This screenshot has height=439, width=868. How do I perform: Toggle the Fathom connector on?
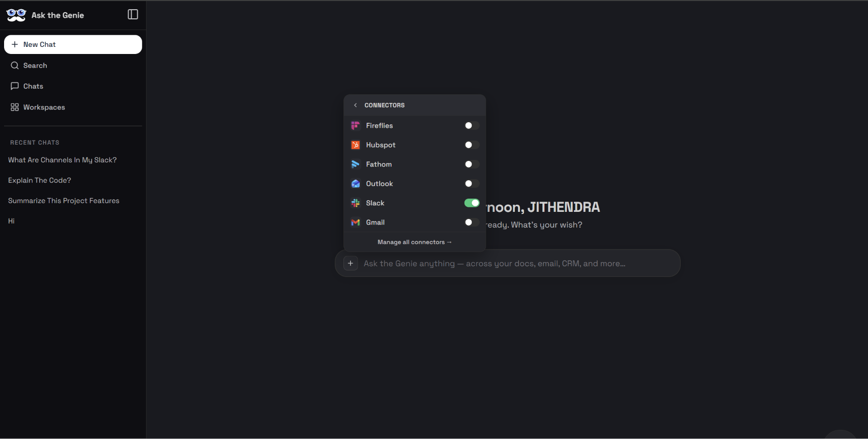pos(472,164)
